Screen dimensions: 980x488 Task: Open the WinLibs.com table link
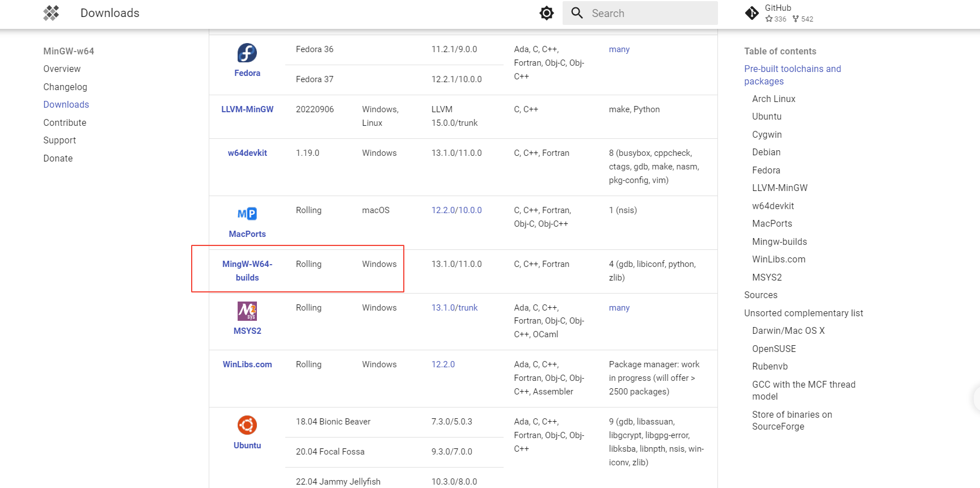coord(247,364)
